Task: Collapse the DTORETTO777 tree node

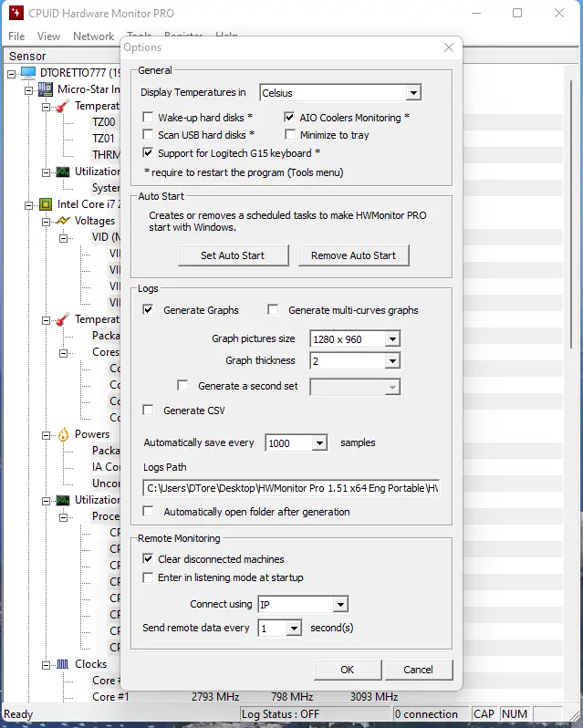Action: [x=12, y=73]
